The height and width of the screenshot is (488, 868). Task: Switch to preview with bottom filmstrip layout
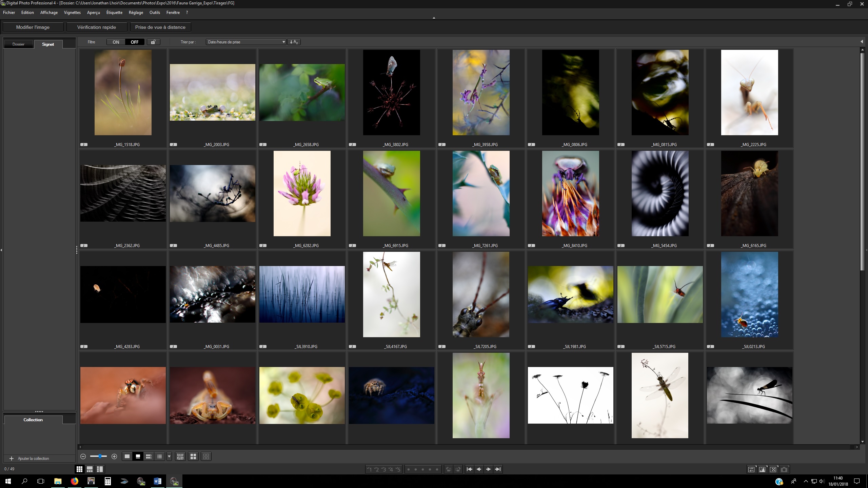(x=90, y=469)
